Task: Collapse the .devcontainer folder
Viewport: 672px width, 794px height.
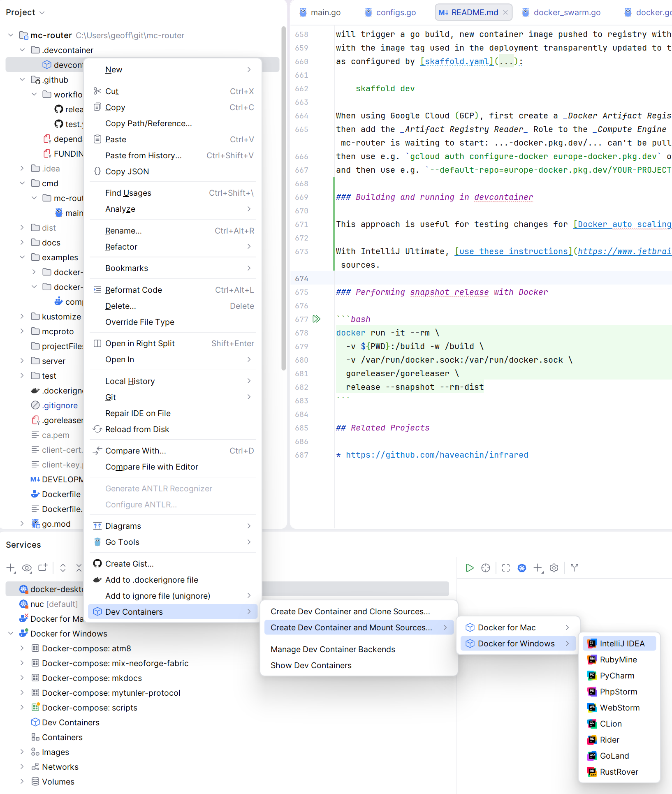Action: coord(22,50)
